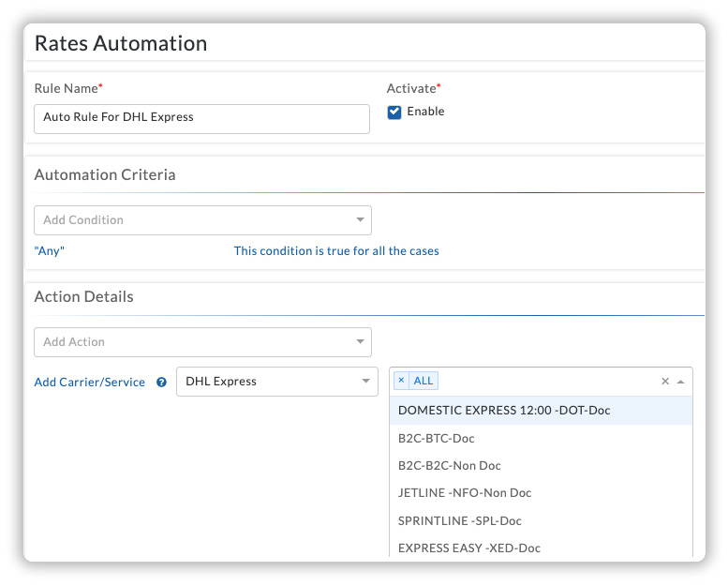Image resolution: width=728 pixels, height=586 pixels.
Task: Click the Rates Automation title
Action: click(121, 43)
